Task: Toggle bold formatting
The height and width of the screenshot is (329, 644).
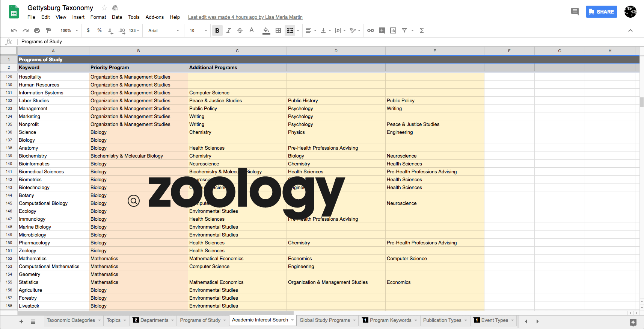Action: (x=217, y=30)
